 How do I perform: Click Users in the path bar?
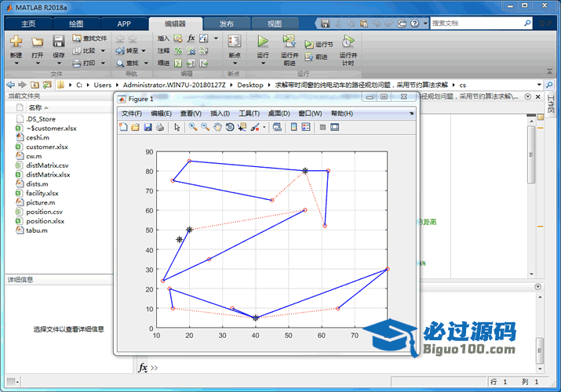click(103, 85)
